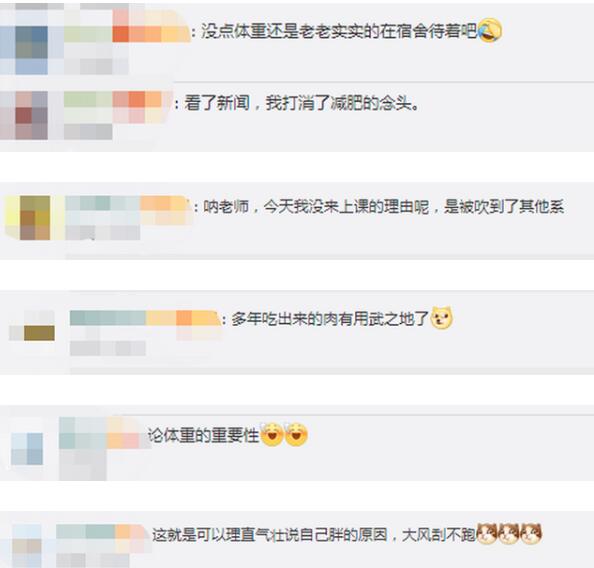This screenshot has height=568, width=594.
Task: Click the second laughing emoji after 论体重的重要性
Action: point(295,434)
